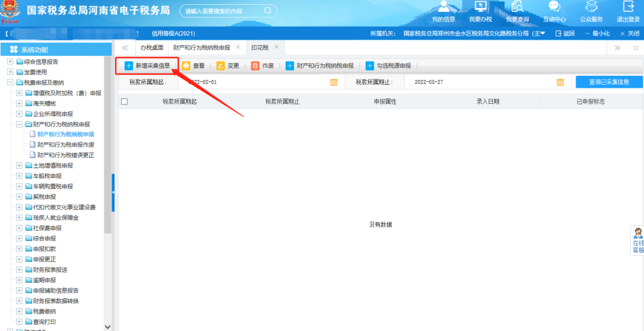The height and width of the screenshot is (331, 644).
Task: Click the 变更 edit icon
Action: coord(221,66)
